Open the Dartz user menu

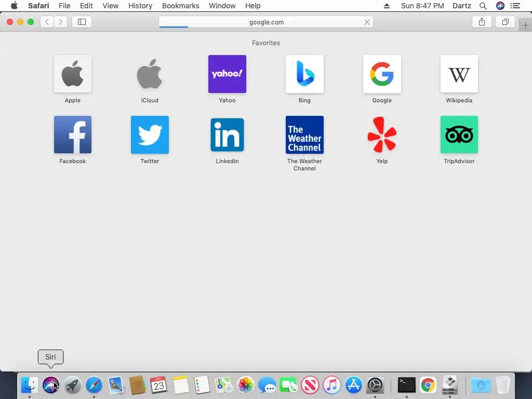tap(462, 6)
